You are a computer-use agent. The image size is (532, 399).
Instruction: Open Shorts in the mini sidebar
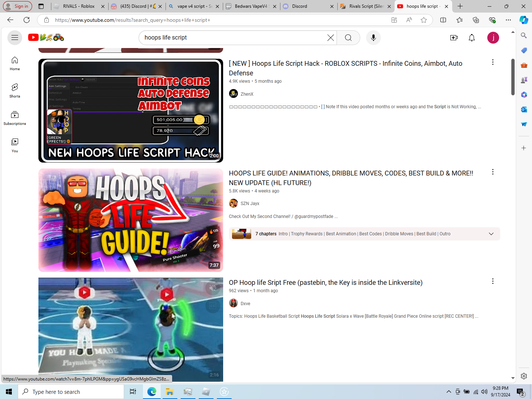pos(15,91)
